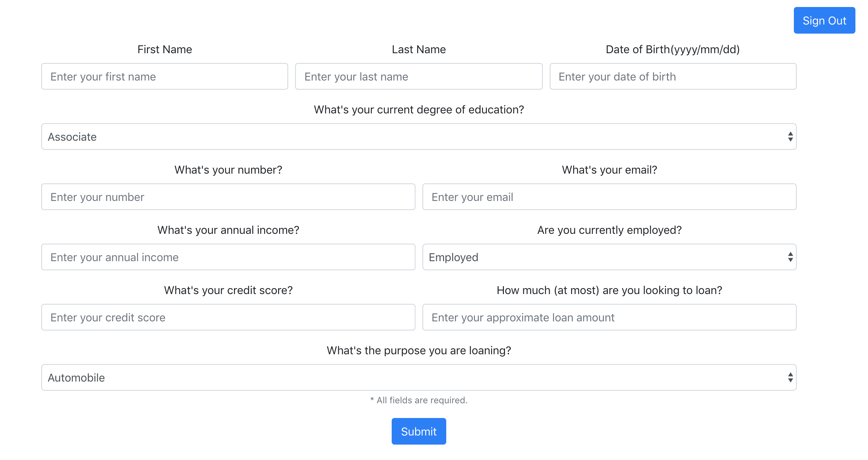The width and height of the screenshot is (868, 460).
Task: Click the approximate loan amount field
Action: (609, 318)
